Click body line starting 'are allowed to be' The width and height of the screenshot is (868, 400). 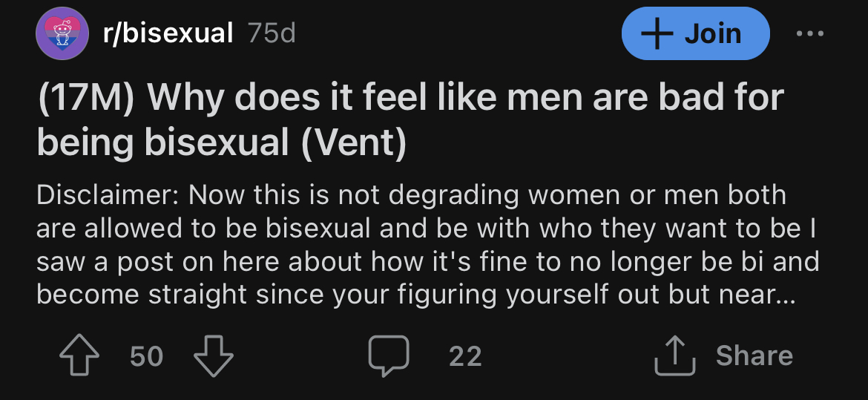pyautogui.click(x=427, y=229)
